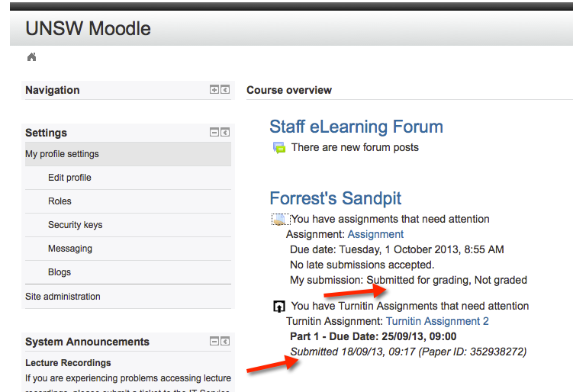The image size is (573, 392).
Task: Expand Site administration
Action: [63, 296]
